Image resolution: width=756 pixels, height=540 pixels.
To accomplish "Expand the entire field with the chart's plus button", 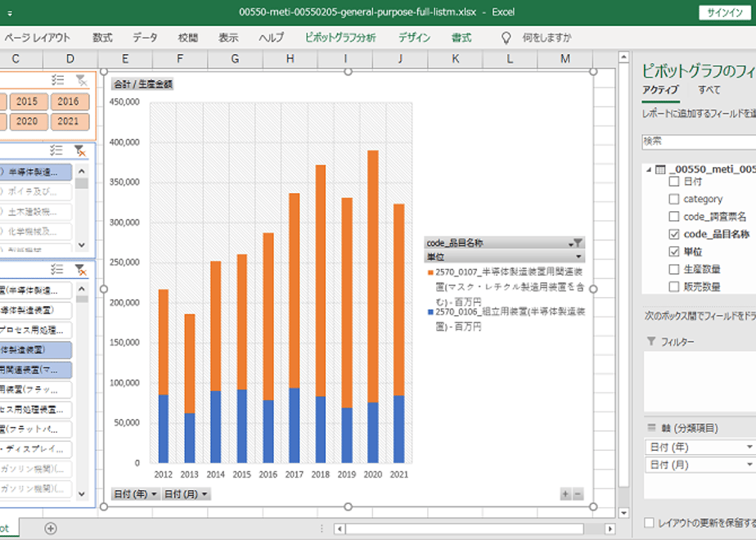I will pos(565,493).
